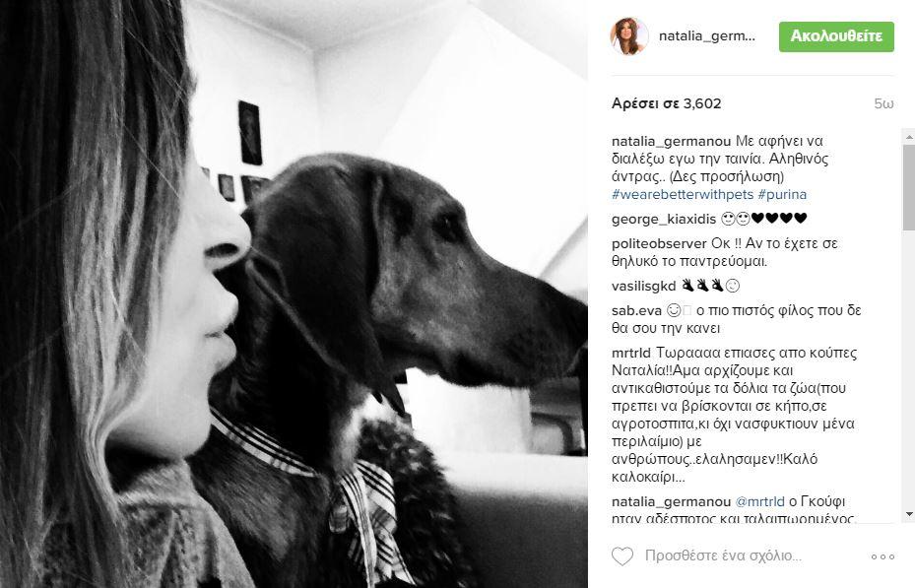Click the @mrtrld mention in reply

click(759, 501)
